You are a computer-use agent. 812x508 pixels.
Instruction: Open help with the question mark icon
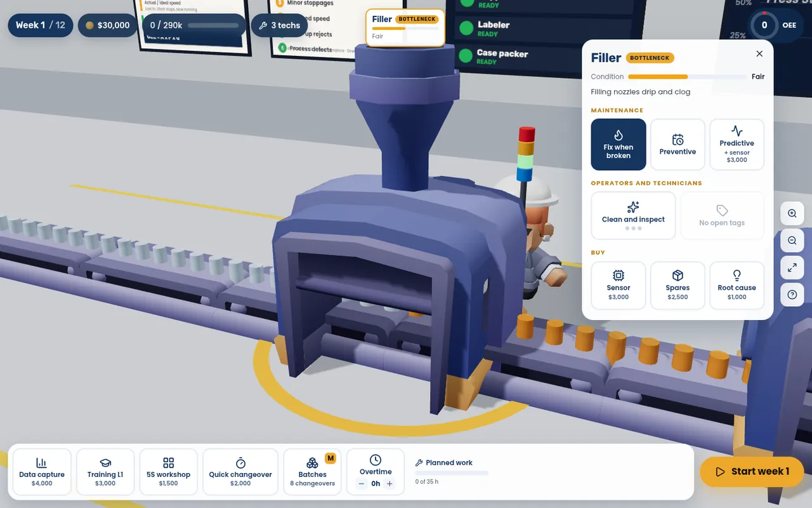pyautogui.click(x=792, y=295)
